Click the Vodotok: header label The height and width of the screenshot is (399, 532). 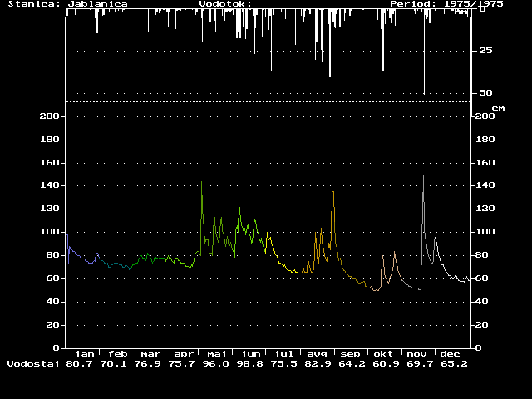pyautogui.click(x=225, y=4)
